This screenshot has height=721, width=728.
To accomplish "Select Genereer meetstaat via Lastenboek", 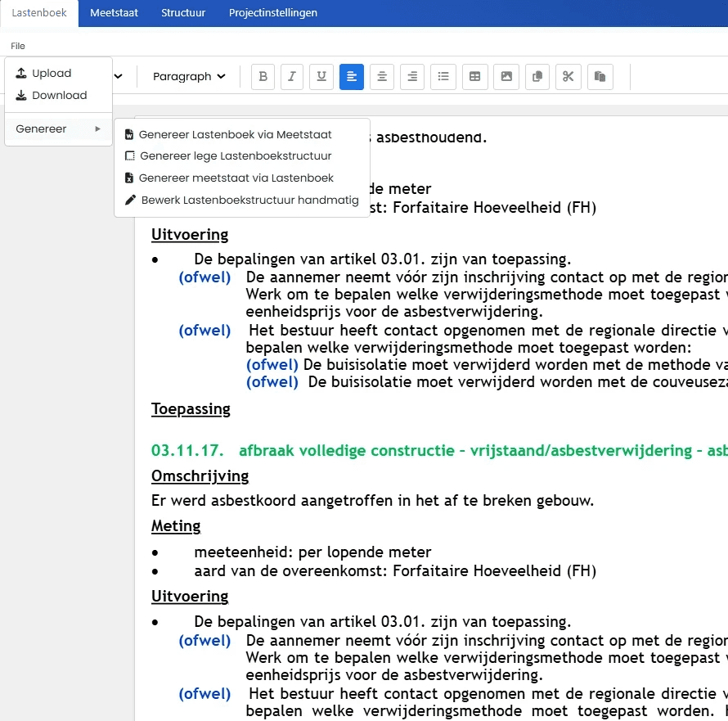I will pos(242,178).
